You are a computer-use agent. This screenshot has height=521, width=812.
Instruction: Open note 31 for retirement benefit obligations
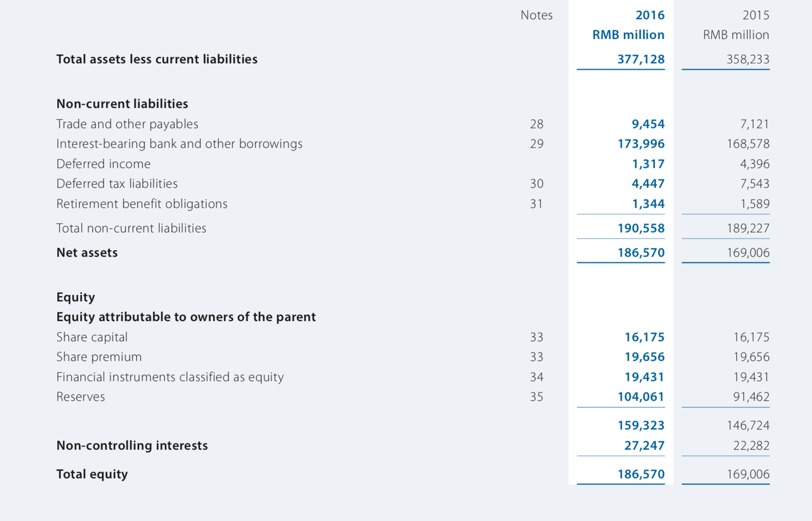point(537,204)
